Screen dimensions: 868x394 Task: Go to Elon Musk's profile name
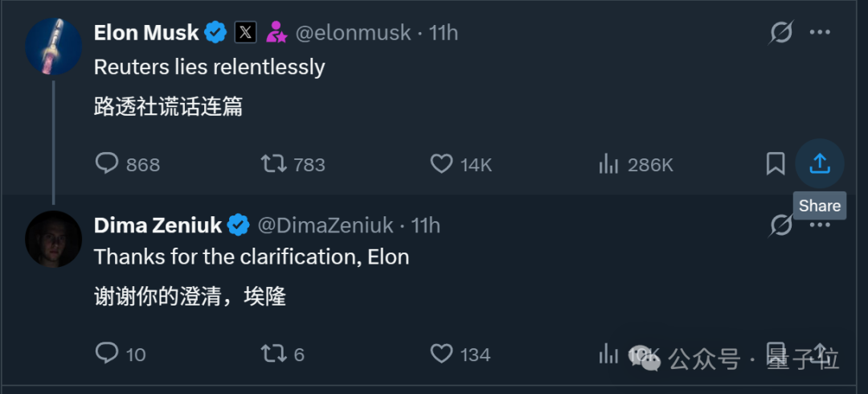[x=146, y=33]
